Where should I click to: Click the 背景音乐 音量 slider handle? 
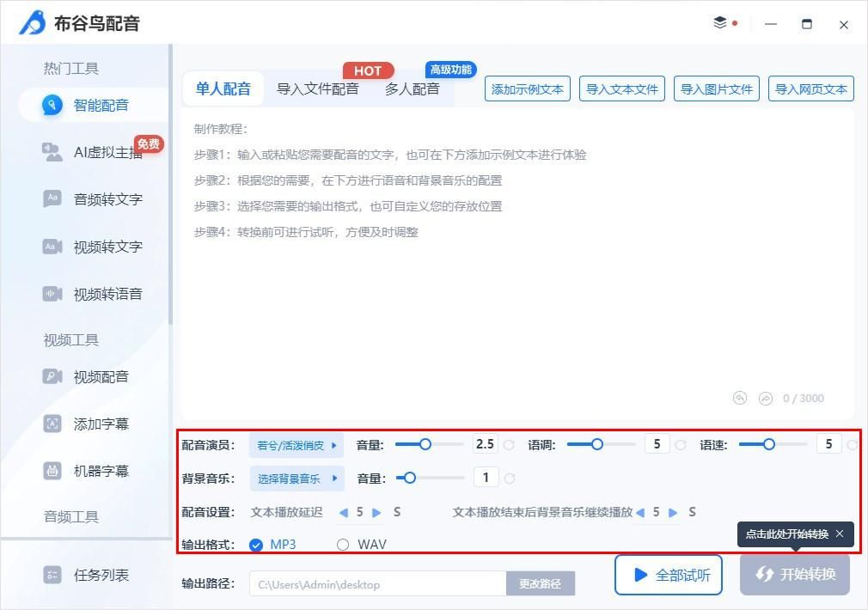(410, 478)
